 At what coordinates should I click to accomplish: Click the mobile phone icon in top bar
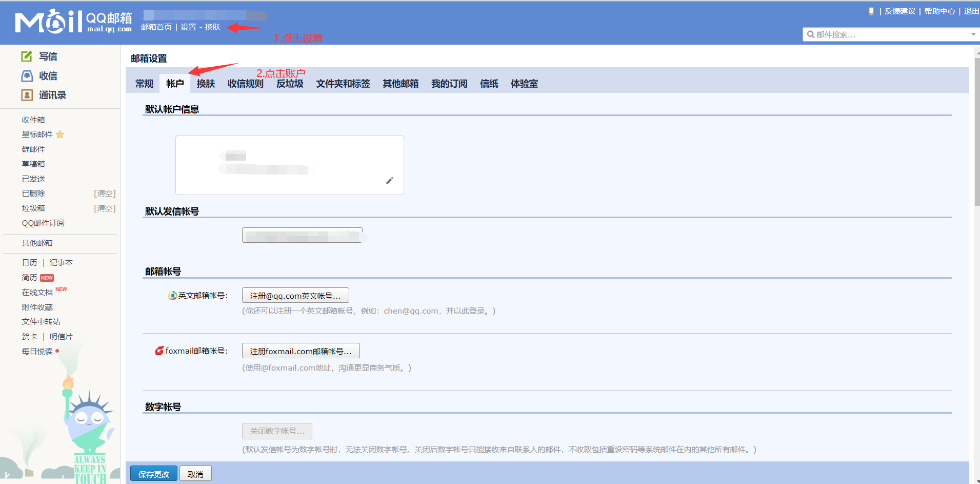(x=871, y=11)
